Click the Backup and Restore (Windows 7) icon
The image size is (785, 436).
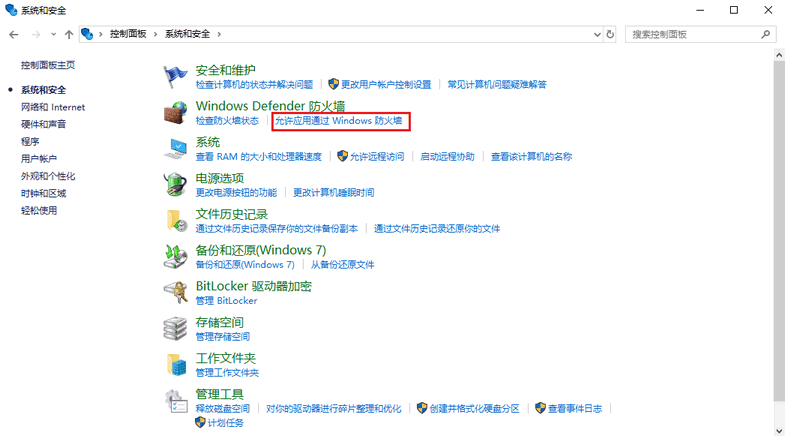pos(176,257)
